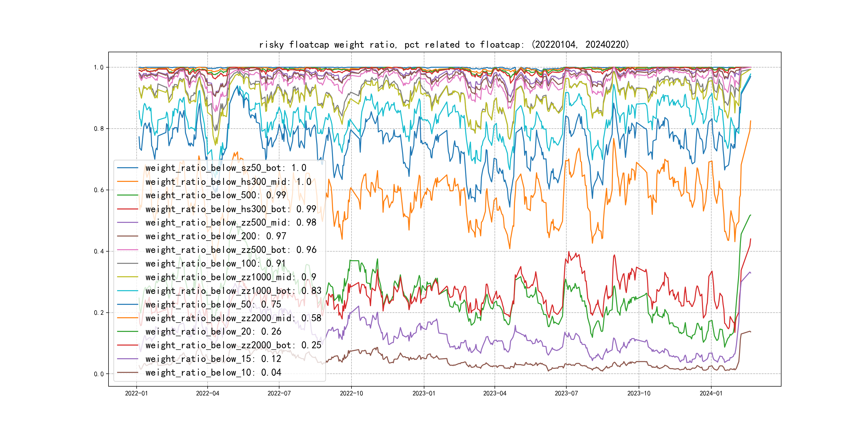Image resolution: width=868 pixels, height=434 pixels.
Task: Click legend entry weight_ratio_below_hs300_mid
Action: point(228,182)
